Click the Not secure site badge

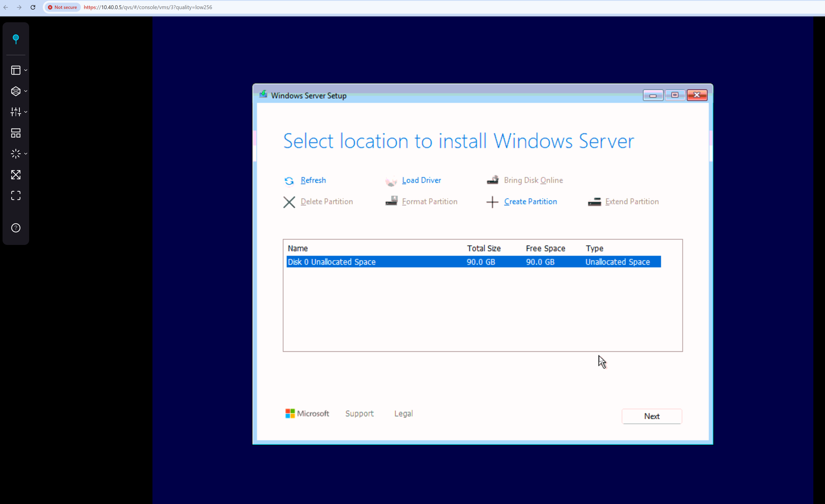pos(63,7)
